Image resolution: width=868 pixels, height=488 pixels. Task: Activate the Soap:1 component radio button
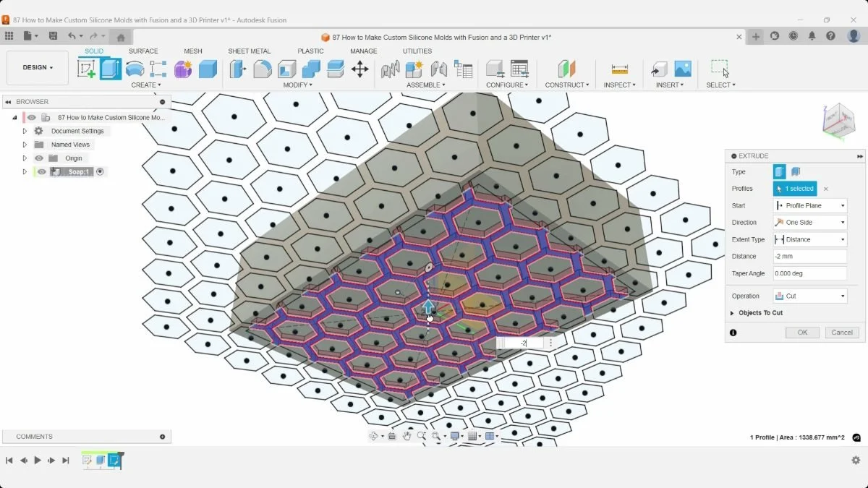100,171
